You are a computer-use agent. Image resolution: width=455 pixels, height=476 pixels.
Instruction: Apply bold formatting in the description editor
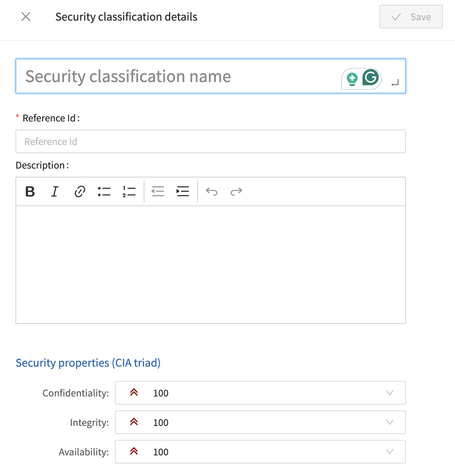[x=30, y=191]
